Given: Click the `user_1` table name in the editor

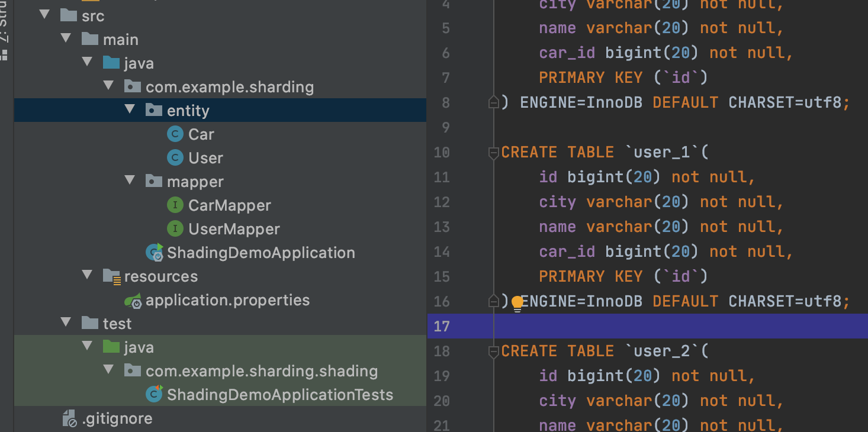Looking at the screenshot, I should pos(662,152).
